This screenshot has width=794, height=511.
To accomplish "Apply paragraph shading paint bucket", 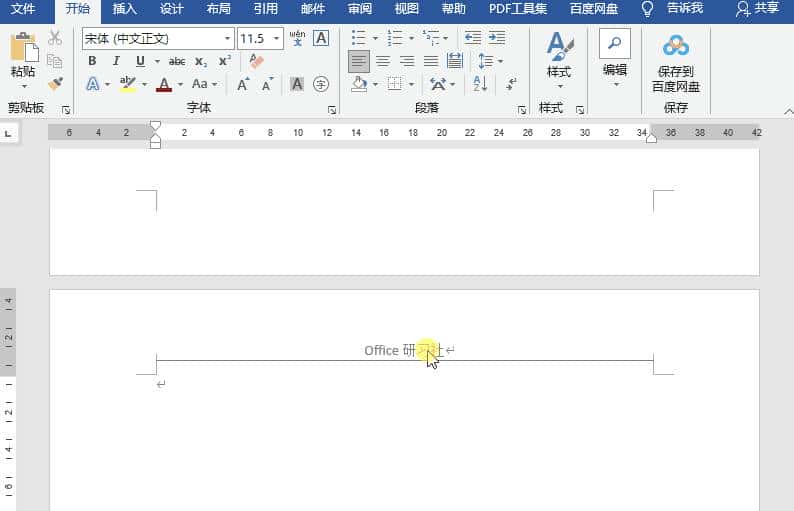I will tap(359, 84).
